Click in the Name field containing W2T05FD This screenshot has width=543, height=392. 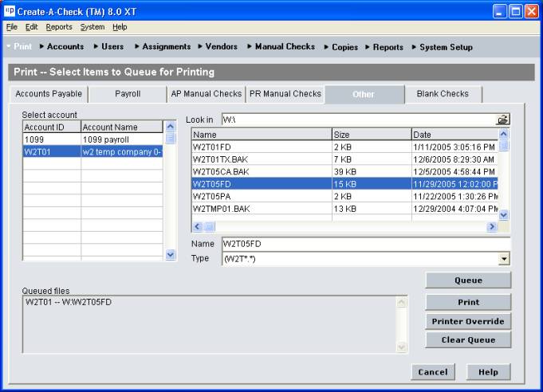pyautogui.click(x=366, y=244)
